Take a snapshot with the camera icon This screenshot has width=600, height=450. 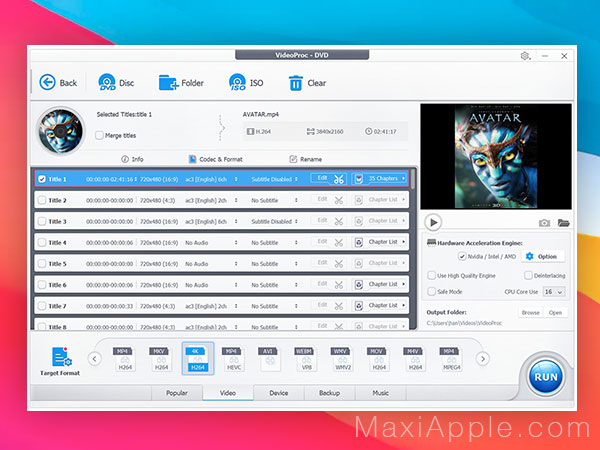(x=544, y=223)
